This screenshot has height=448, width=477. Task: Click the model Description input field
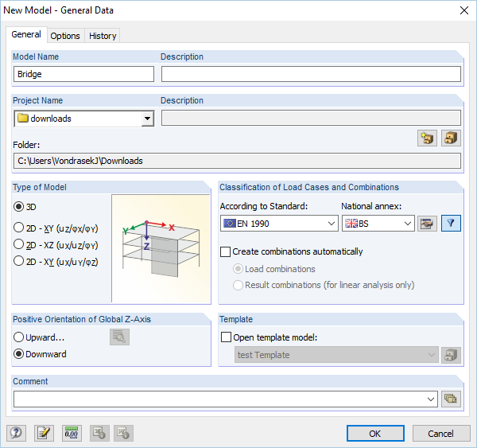pyautogui.click(x=311, y=74)
